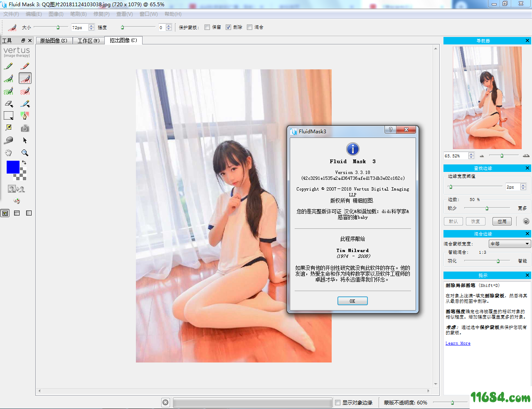Pick the dashed rectangle selection tool
This screenshot has height=409, width=532.
point(9,115)
